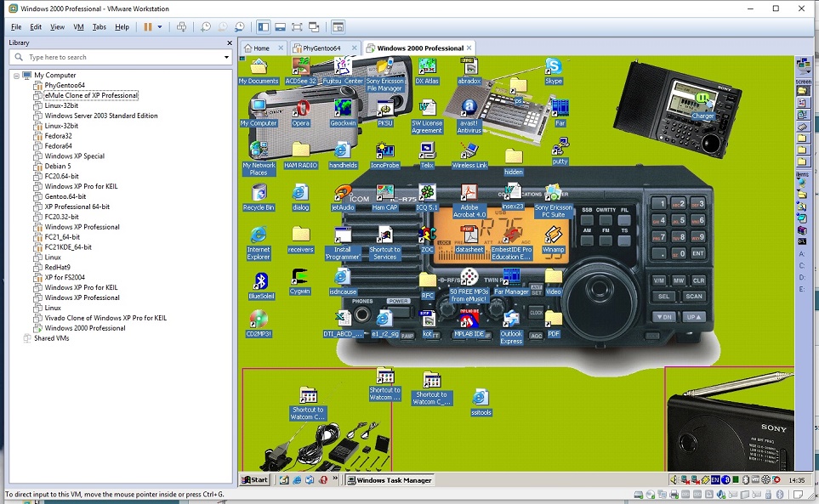
Task: Toggle the console view toolbar button
Action: tap(338, 26)
